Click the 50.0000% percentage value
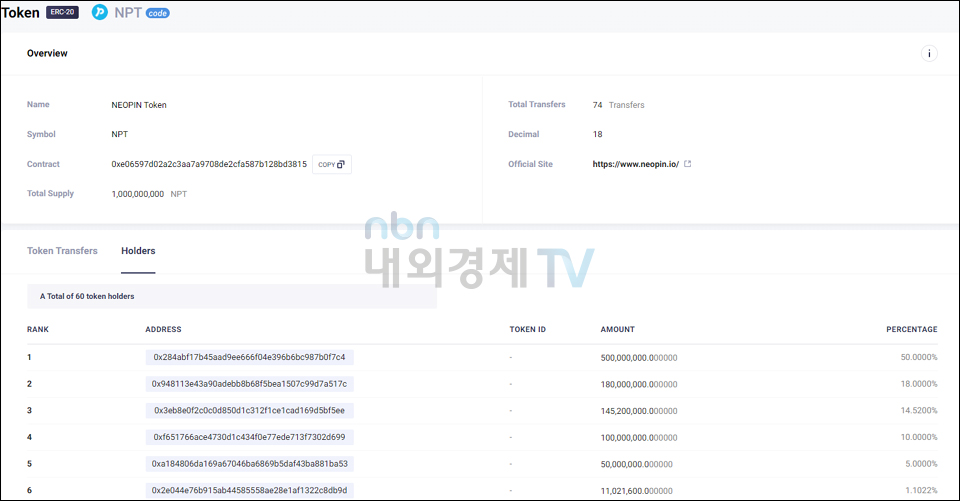 (919, 357)
